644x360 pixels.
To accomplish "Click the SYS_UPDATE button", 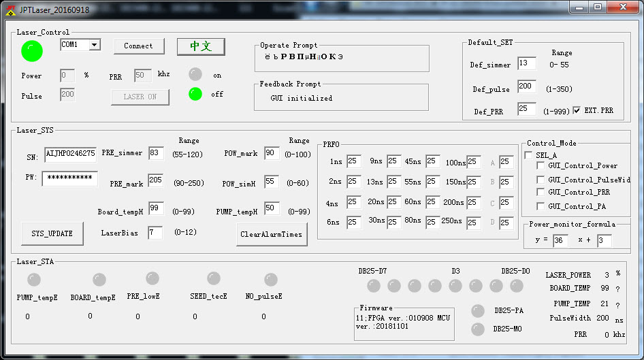I will click(52, 233).
